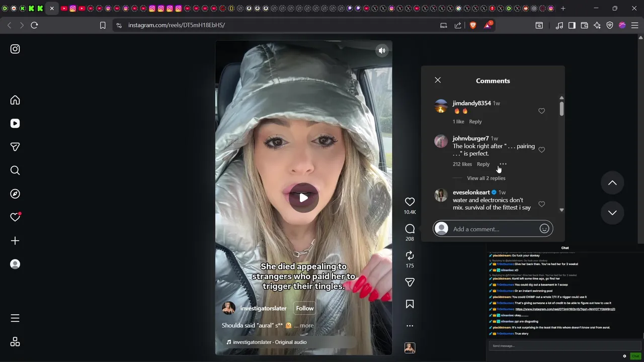Reply to johnvburger7's comment
644x362 pixels.
[x=483, y=164]
